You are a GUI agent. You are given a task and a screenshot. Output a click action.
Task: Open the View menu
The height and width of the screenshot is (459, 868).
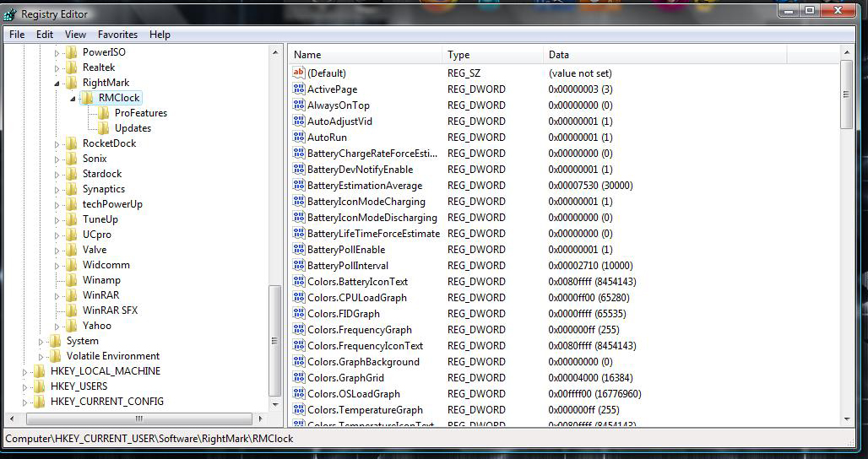click(75, 35)
